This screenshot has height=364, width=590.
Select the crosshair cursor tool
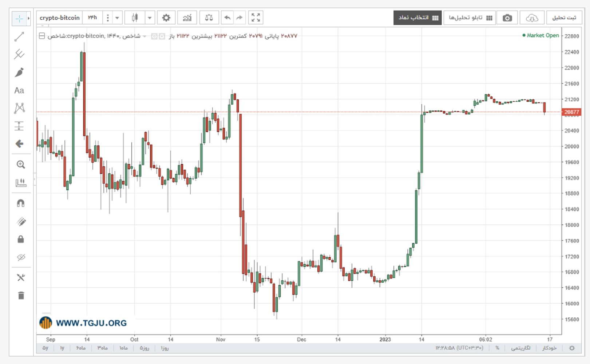(x=19, y=18)
